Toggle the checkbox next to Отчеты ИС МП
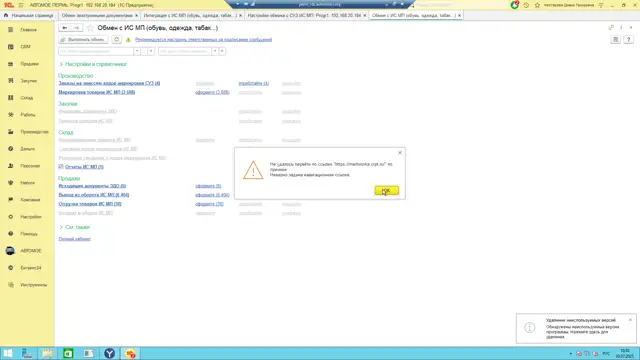The width and height of the screenshot is (640, 360). 61,167
